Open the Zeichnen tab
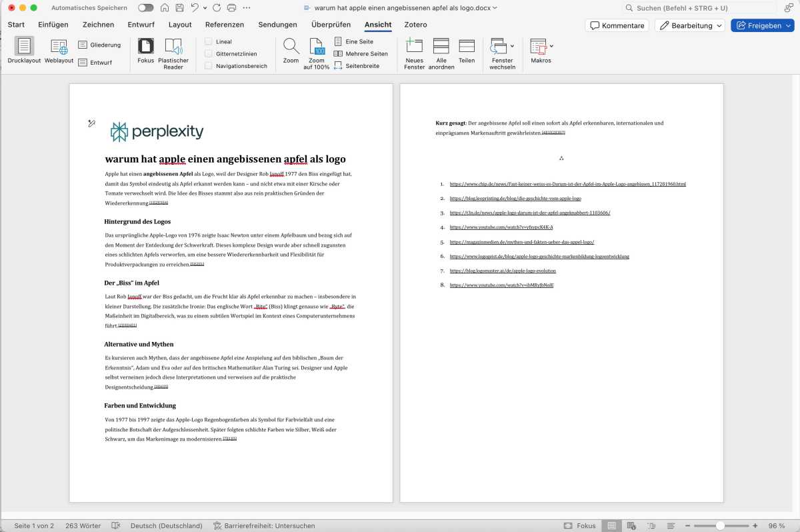 click(x=98, y=25)
